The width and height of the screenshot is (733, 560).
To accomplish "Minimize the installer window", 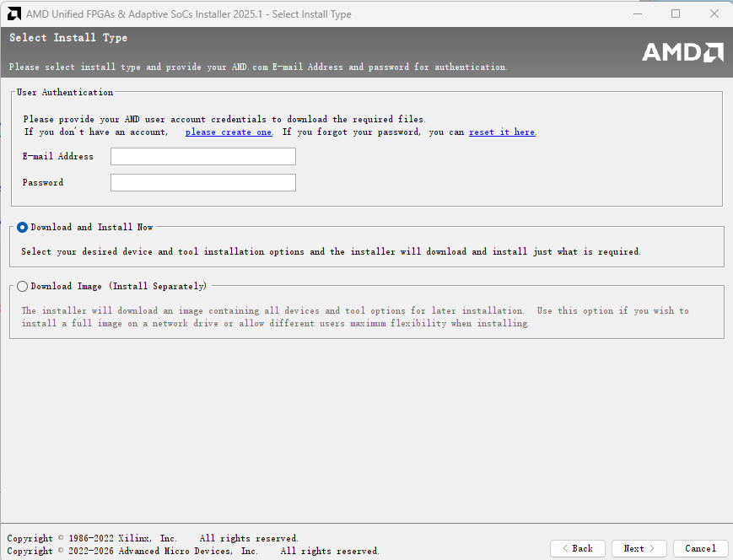I will point(637,13).
